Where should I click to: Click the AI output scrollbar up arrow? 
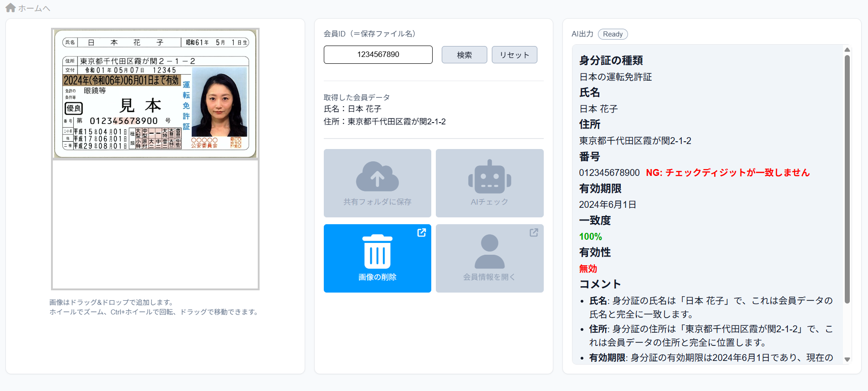[x=847, y=50]
